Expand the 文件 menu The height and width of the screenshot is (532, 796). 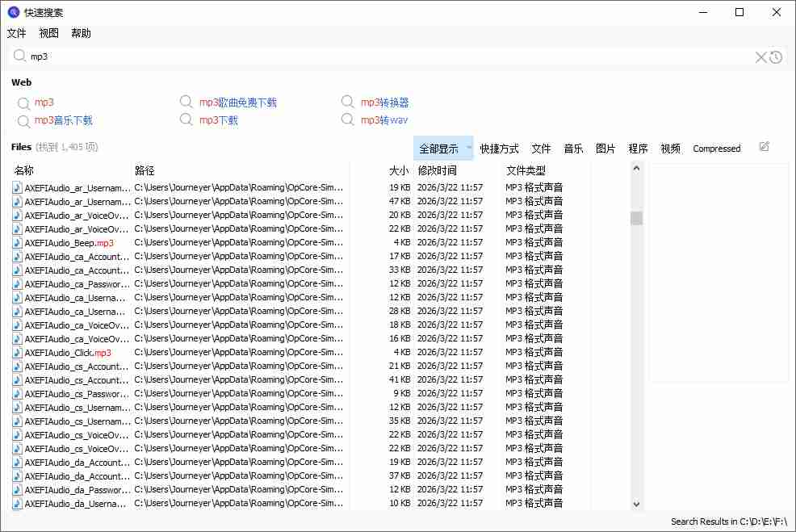pos(16,33)
